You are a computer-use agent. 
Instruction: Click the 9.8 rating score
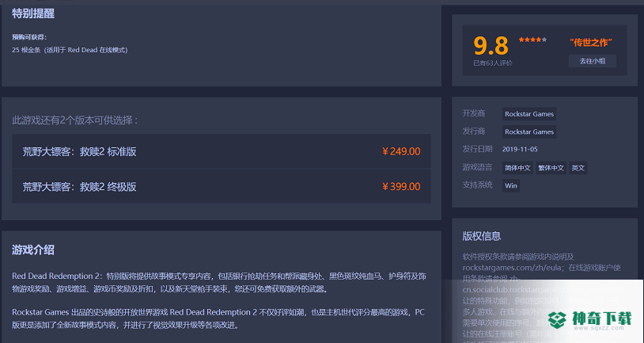pyautogui.click(x=491, y=46)
